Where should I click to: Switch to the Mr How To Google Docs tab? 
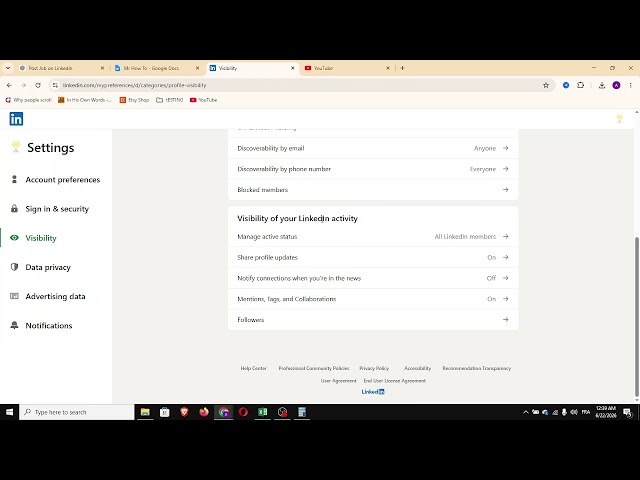[x=157, y=68]
